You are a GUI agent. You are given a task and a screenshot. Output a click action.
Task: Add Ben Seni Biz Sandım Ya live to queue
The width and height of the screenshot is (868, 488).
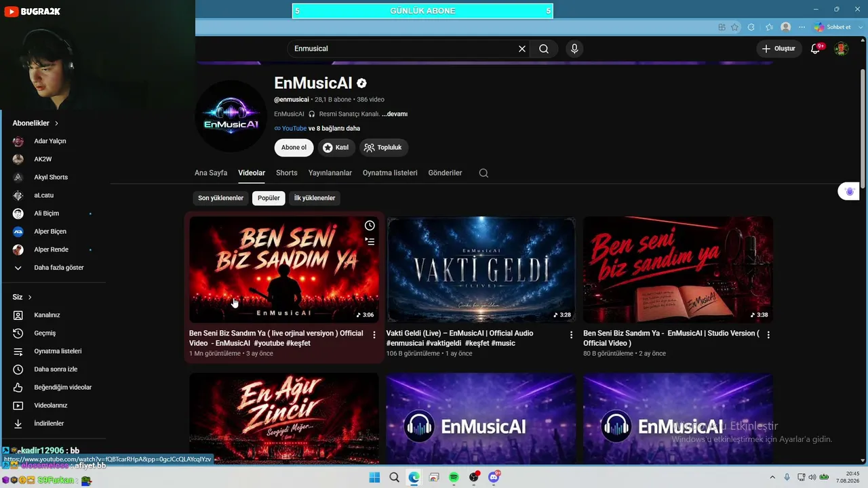pyautogui.click(x=370, y=241)
